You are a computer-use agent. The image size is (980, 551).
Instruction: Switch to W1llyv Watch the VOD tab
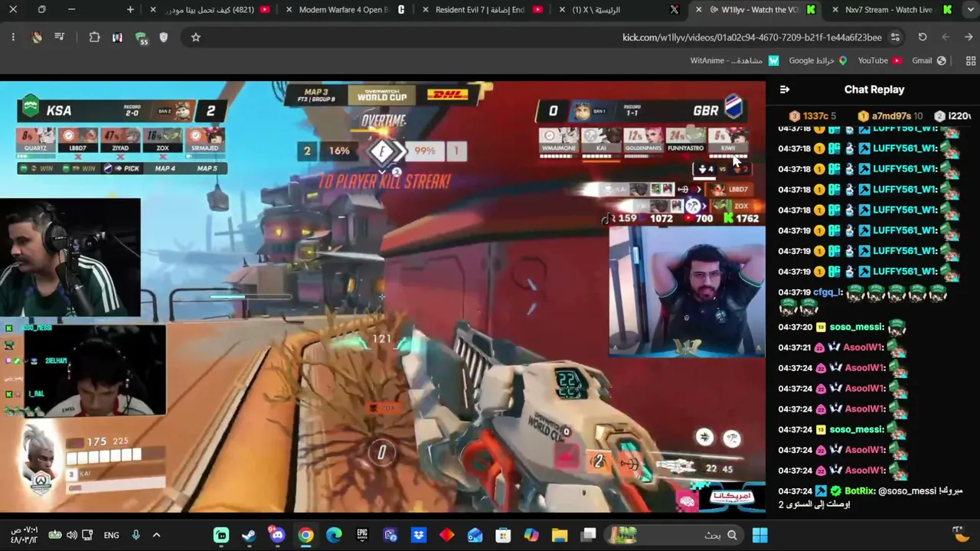pos(754,10)
